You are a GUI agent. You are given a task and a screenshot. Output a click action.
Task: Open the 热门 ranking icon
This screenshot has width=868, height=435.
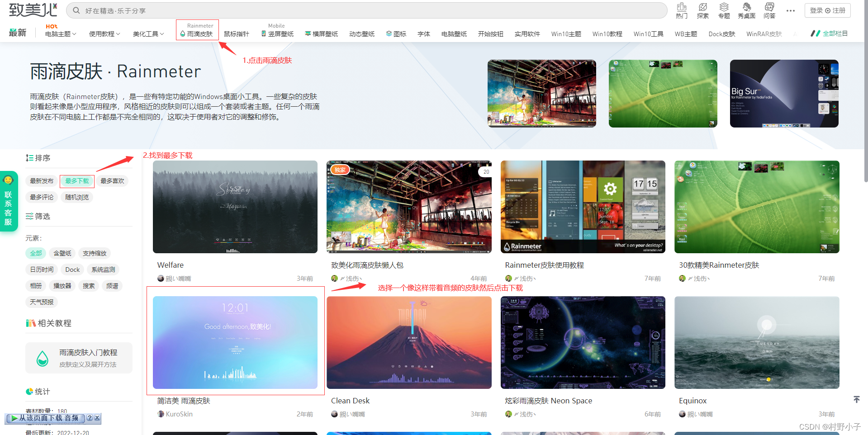pos(681,10)
